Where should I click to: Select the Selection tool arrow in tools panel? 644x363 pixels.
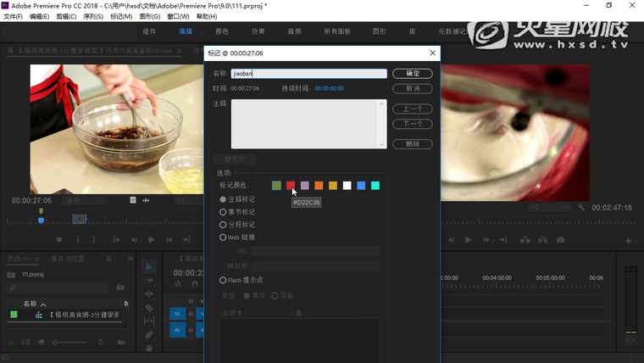coord(149,267)
